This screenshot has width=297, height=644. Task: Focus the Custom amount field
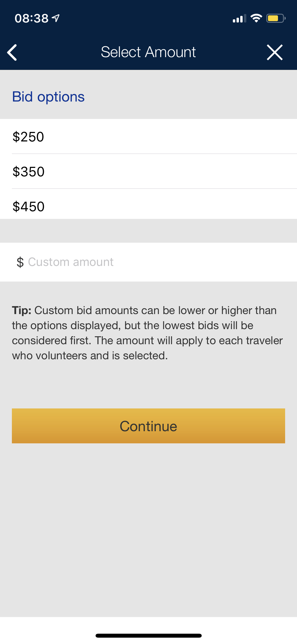(x=148, y=262)
